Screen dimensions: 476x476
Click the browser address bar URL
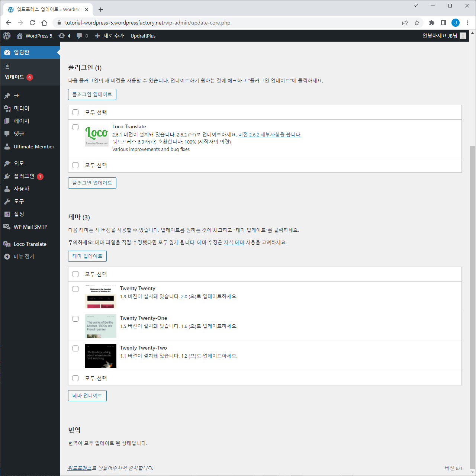(x=148, y=23)
